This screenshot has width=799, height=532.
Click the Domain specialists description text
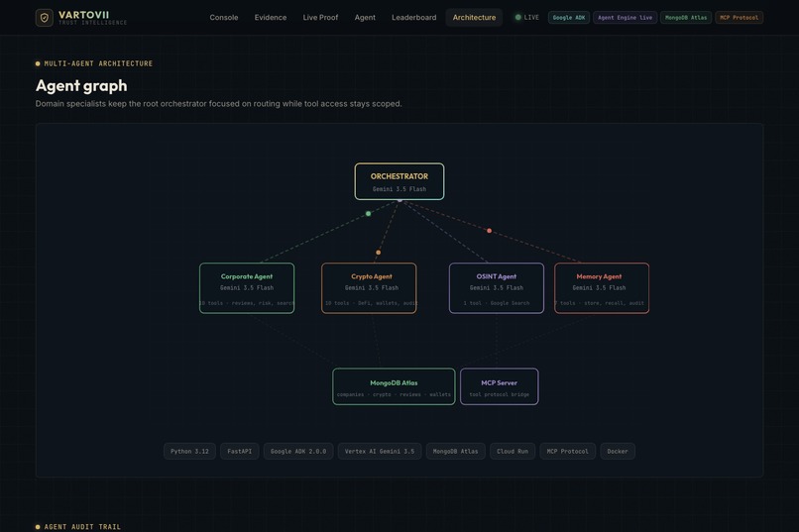pos(219,104)
